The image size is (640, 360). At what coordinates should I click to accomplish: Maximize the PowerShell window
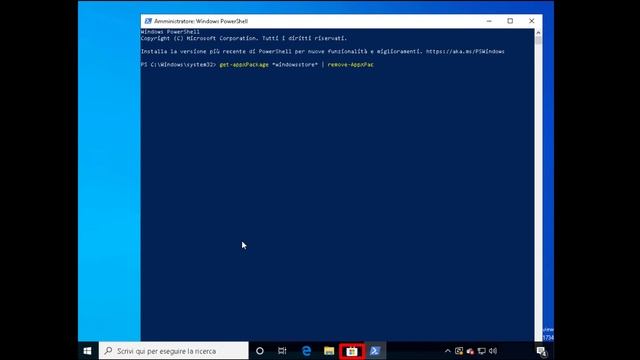click(x=510, y=21)
